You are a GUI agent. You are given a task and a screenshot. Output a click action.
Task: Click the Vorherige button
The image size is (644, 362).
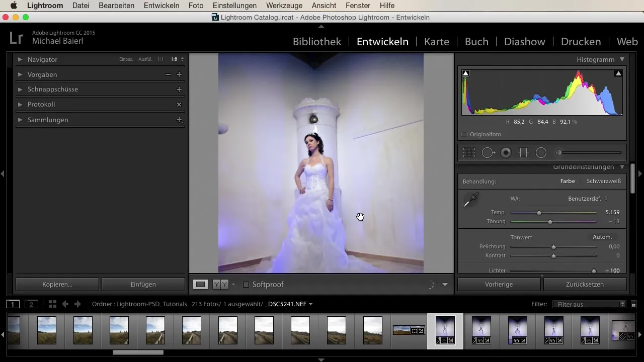click(x=499, y=285)
